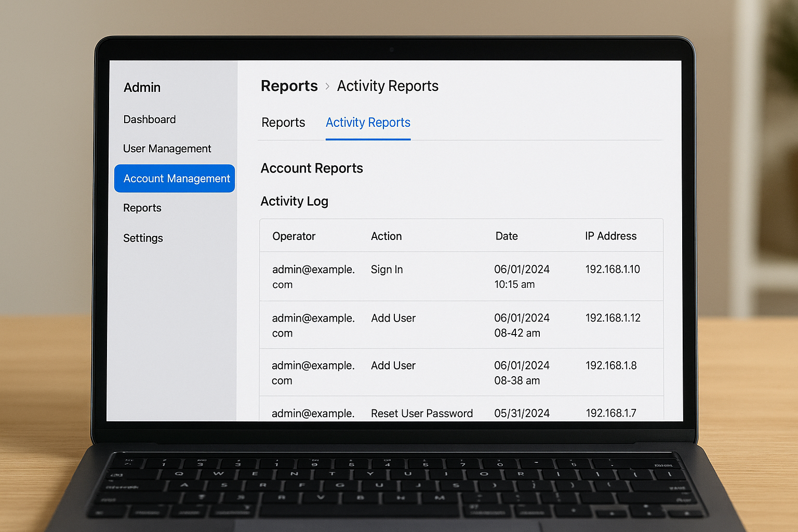Click the Activity Log heading
Screen dimensions: 798x532
pos(294,201)
